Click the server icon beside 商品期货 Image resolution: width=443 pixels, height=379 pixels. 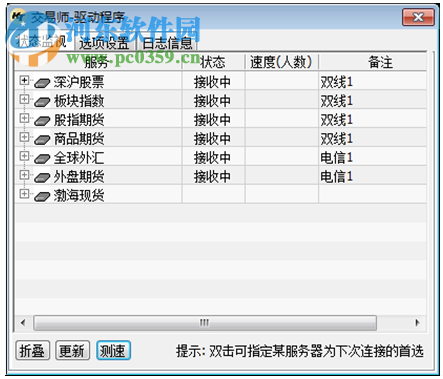tap(42, 140)
